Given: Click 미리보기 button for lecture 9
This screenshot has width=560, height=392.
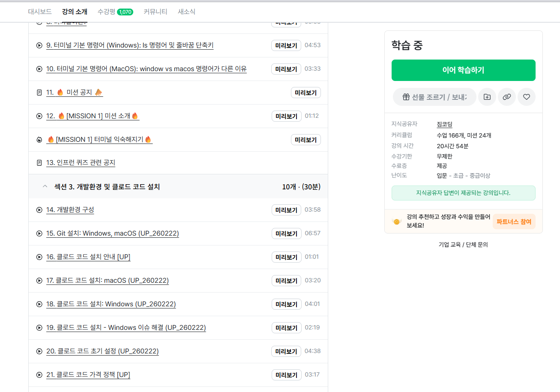Looking at the screenshot, I should click(286, 45).
